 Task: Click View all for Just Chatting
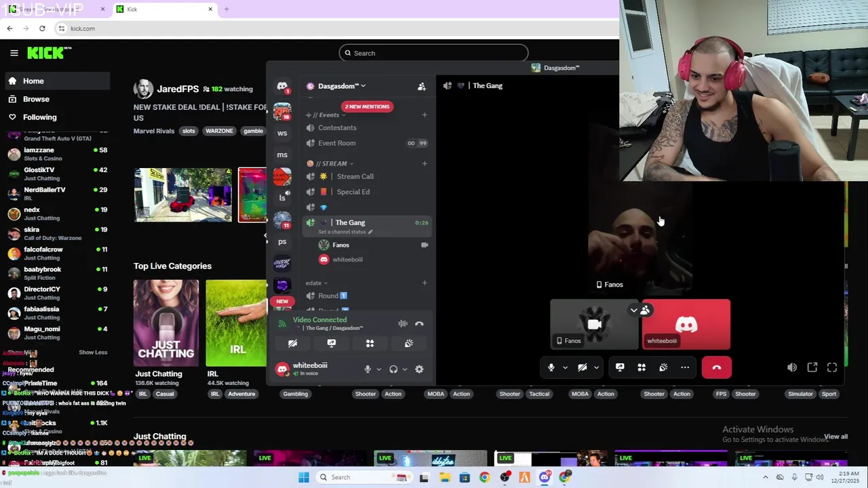[835, 436]
